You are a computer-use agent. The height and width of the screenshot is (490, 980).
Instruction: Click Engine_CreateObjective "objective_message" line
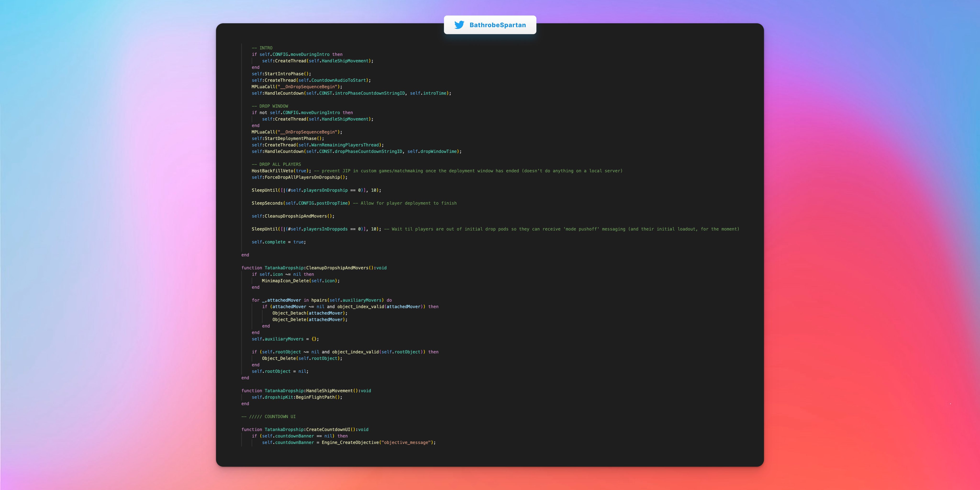348,442
